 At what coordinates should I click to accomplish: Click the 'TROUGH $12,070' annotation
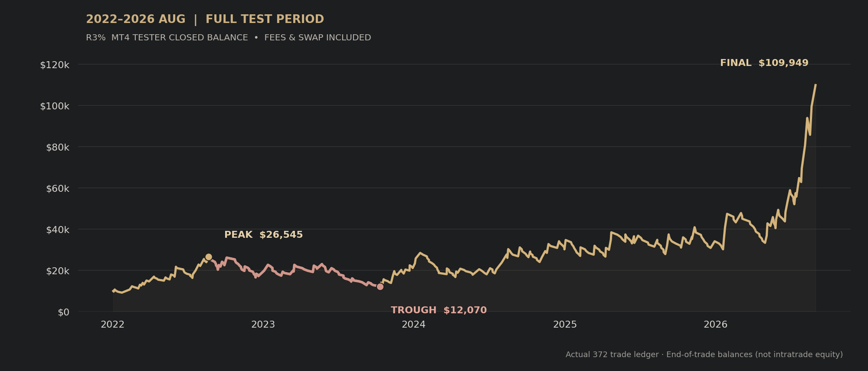click(x=439, y=310)
